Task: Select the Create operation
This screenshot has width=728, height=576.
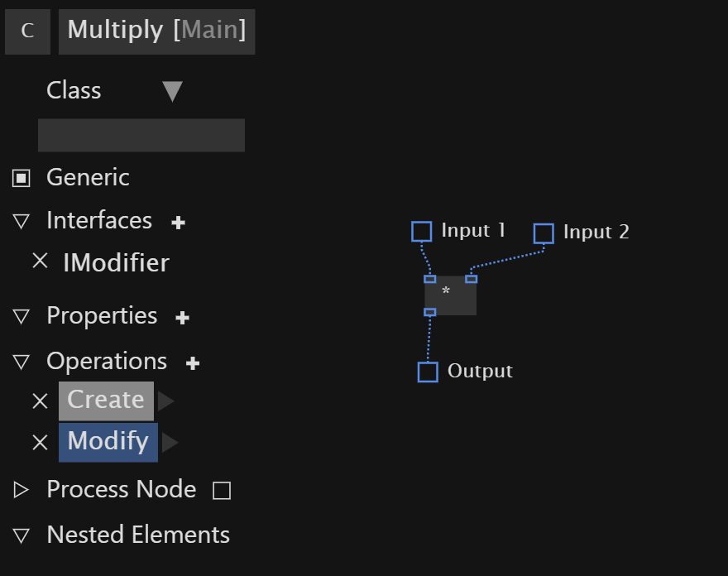Action: click(x=107, y=401)
